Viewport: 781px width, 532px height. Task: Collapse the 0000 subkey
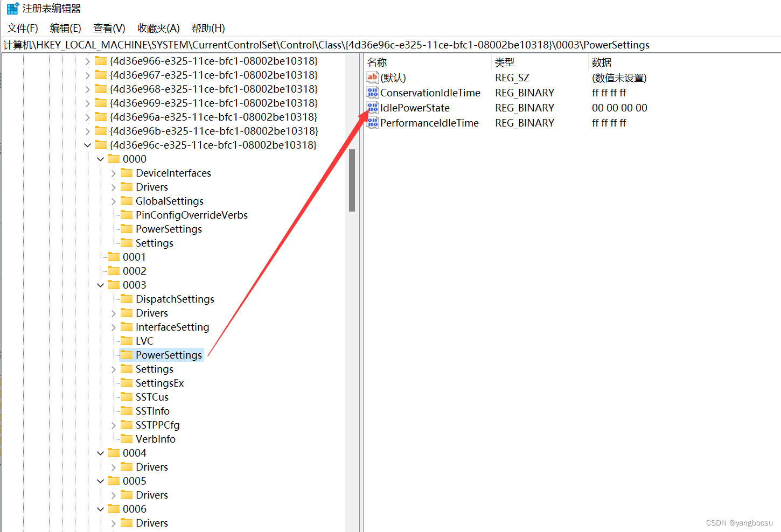click(x=100, y=159)
